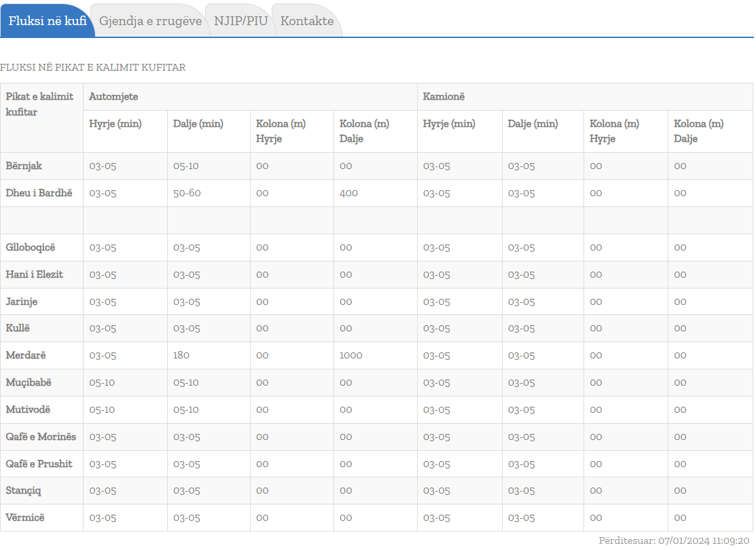Click the Automjete column group header
The image size is (756, 550).
113,97
